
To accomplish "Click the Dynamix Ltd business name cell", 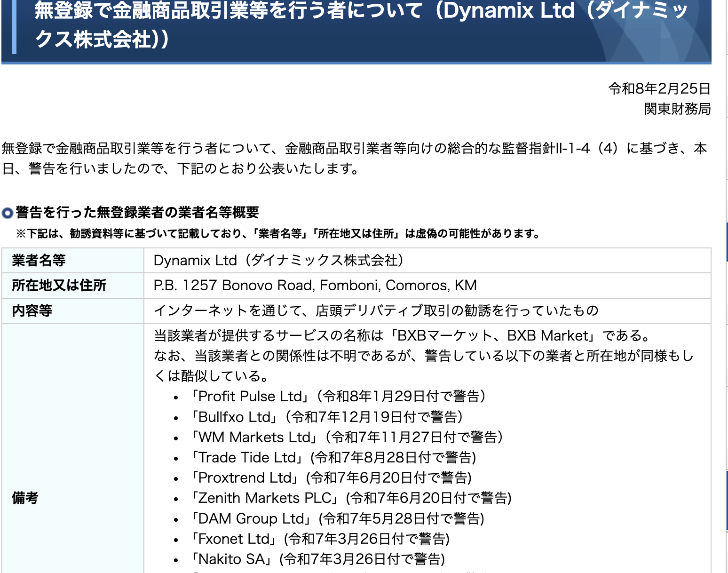I will coord(278,260).
